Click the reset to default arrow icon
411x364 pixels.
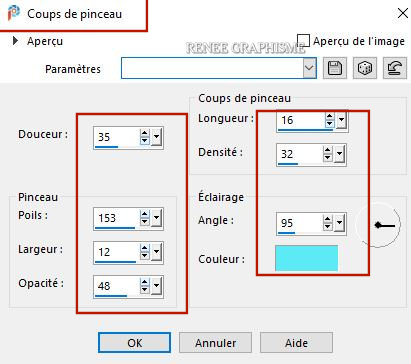click(395, 68)
